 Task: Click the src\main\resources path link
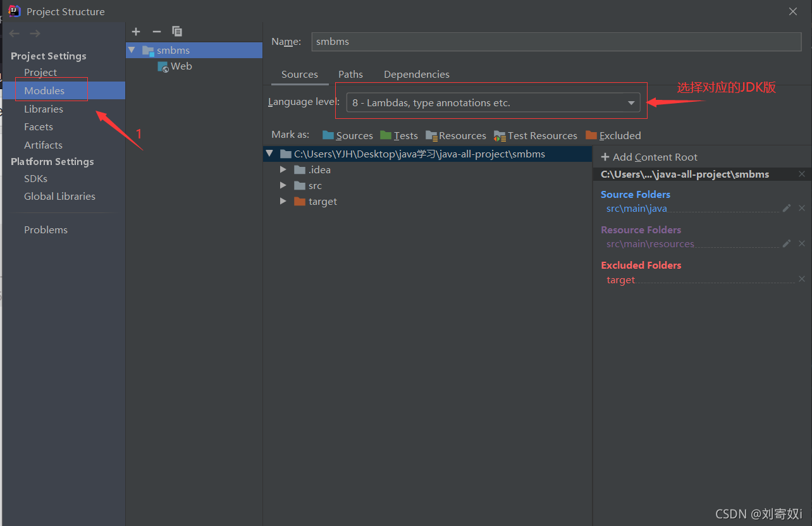point(650,244)
